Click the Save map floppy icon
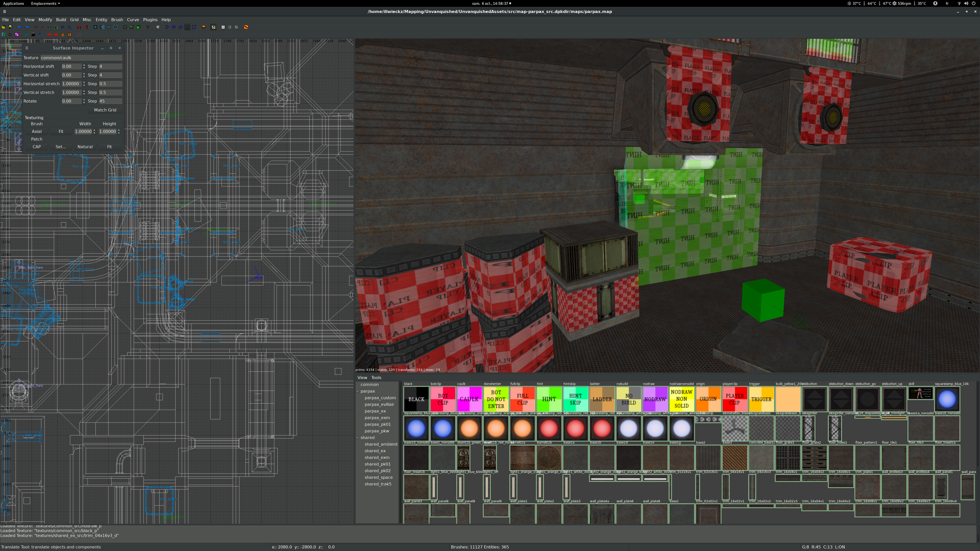The image size is (980, 551). [x=10, y=27]
